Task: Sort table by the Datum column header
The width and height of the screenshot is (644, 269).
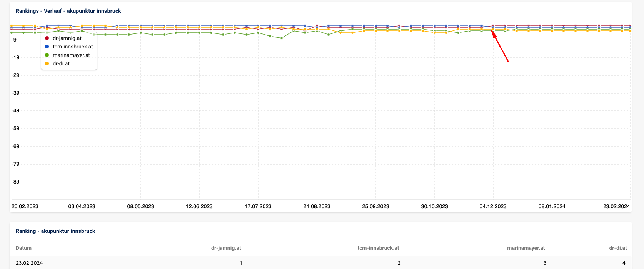Action: pos(24,248)
